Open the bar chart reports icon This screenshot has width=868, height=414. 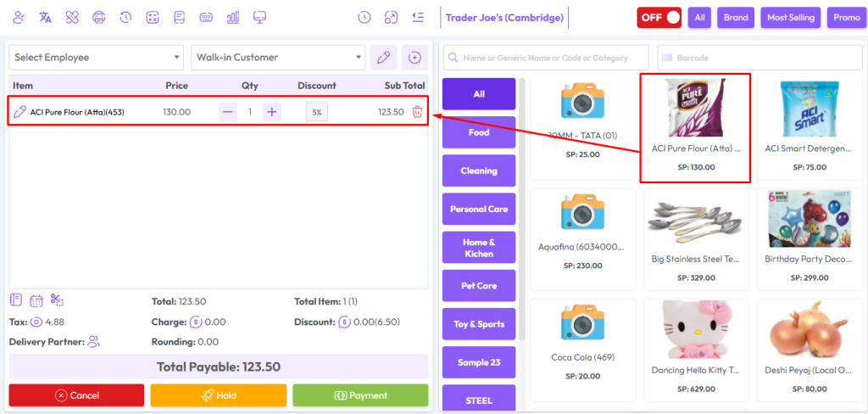pyautogui.click(x=233, y=17)
